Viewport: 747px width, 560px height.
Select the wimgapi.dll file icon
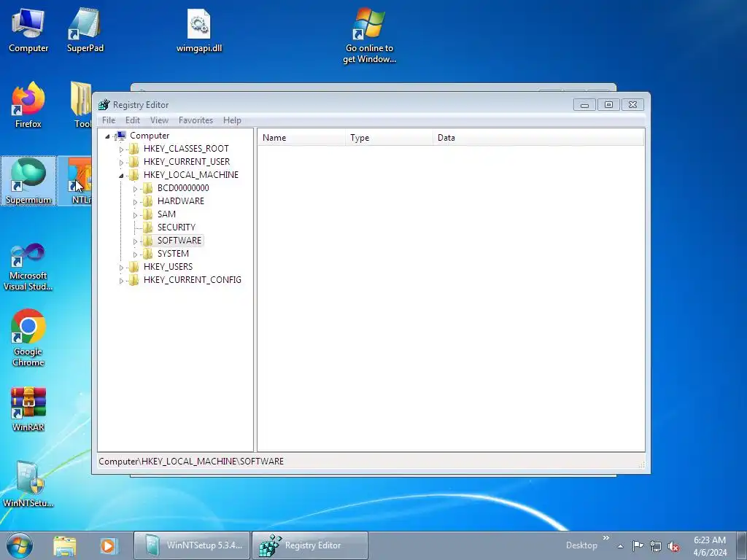coord(199,31)
